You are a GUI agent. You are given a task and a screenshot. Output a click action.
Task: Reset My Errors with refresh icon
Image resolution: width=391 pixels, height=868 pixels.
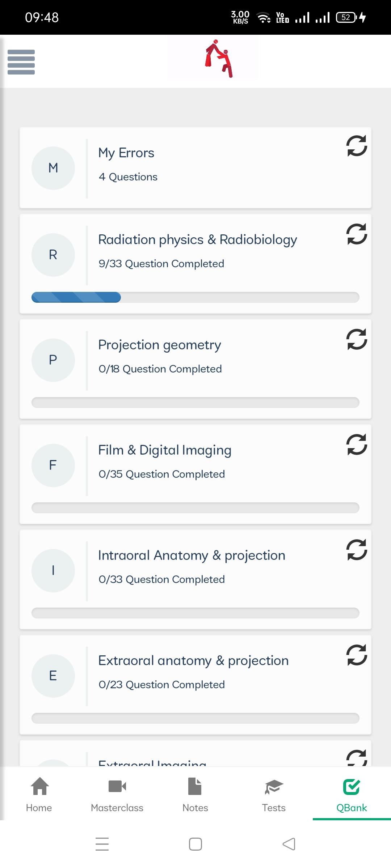pyautogui.click(x=357, y=146)
